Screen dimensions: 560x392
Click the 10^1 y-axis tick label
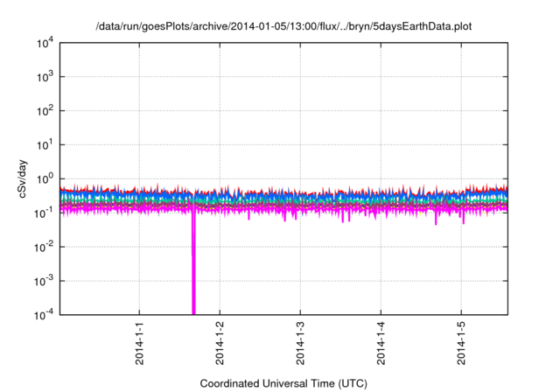(45, 145)
